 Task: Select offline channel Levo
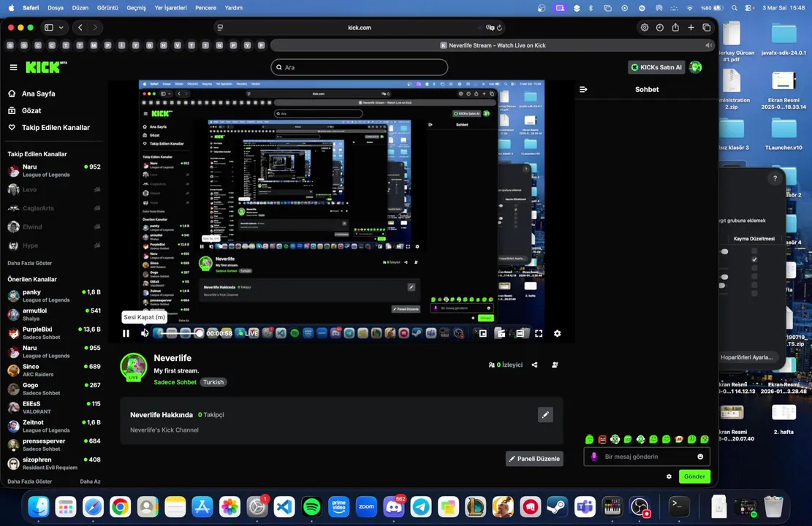click(54, 189)
